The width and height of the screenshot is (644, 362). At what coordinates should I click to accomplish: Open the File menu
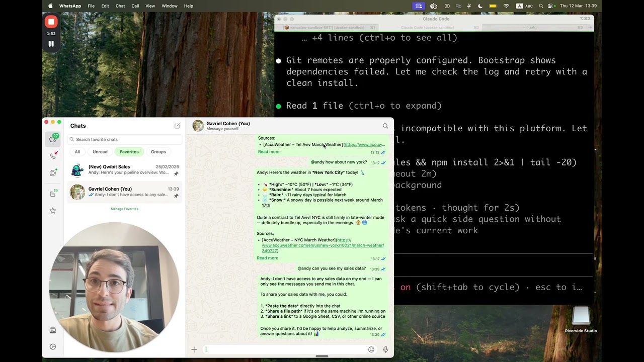pos(91,6)
